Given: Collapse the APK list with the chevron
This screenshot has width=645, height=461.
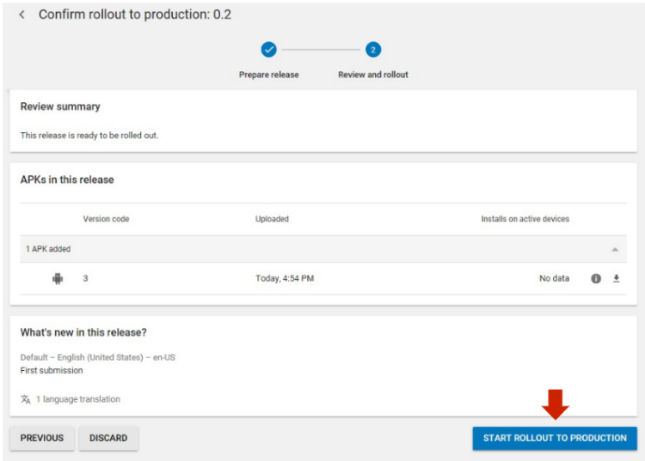Looking at the screenshot, I should point(615,249).
